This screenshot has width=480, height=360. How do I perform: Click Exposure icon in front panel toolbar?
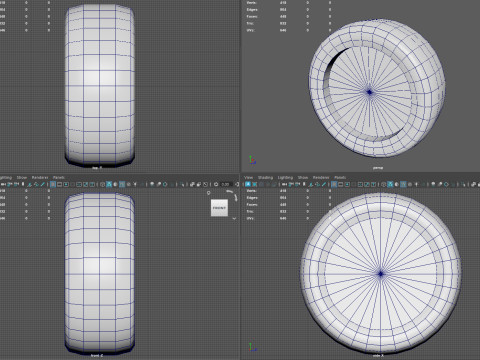point(216,184)
